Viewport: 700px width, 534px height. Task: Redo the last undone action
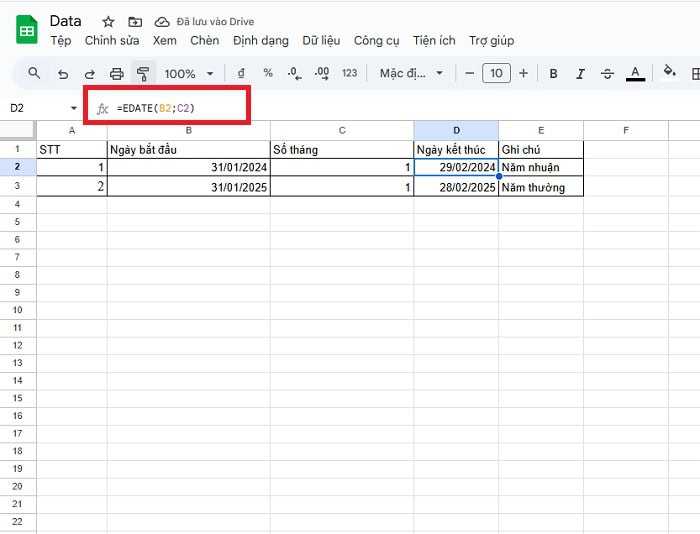click(x=89, y=73)
